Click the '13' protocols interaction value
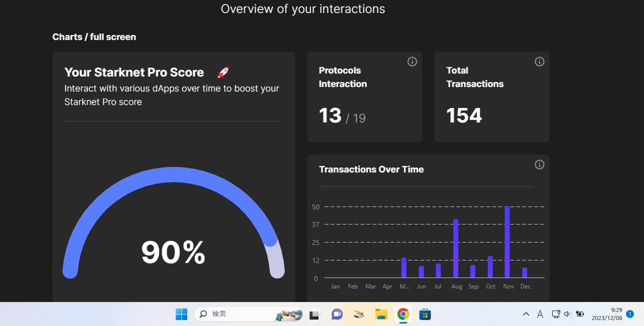Screen dimensions: 644x326 [330, 115]
